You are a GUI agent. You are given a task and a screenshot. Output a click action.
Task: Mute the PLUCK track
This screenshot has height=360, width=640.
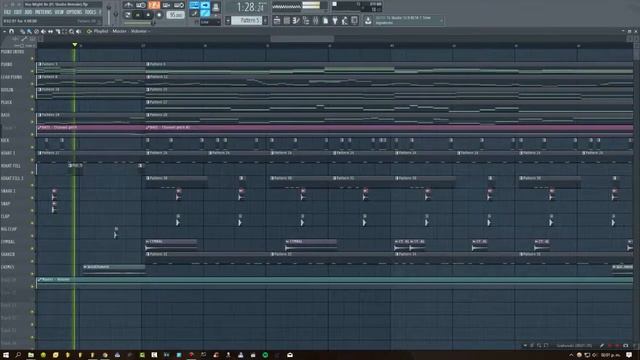(x=32, y=109)
